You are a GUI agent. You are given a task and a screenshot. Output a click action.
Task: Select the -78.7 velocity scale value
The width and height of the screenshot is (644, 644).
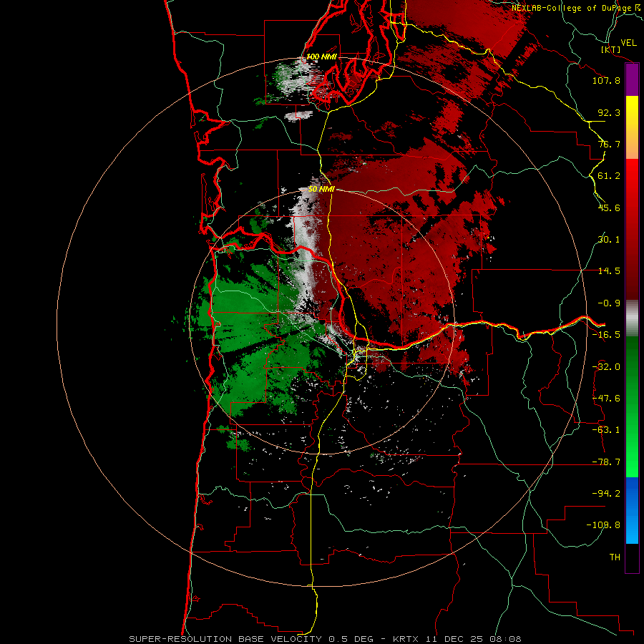click(606, 462)
